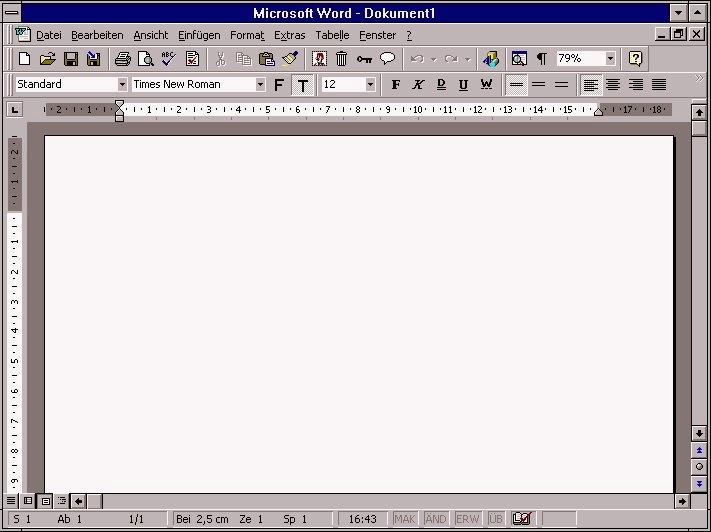Create a new blank document

coord(24,59)
